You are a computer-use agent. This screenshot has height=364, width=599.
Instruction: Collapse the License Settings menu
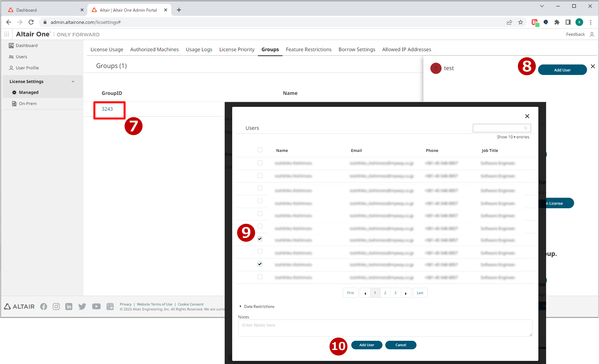pos(73,81)
